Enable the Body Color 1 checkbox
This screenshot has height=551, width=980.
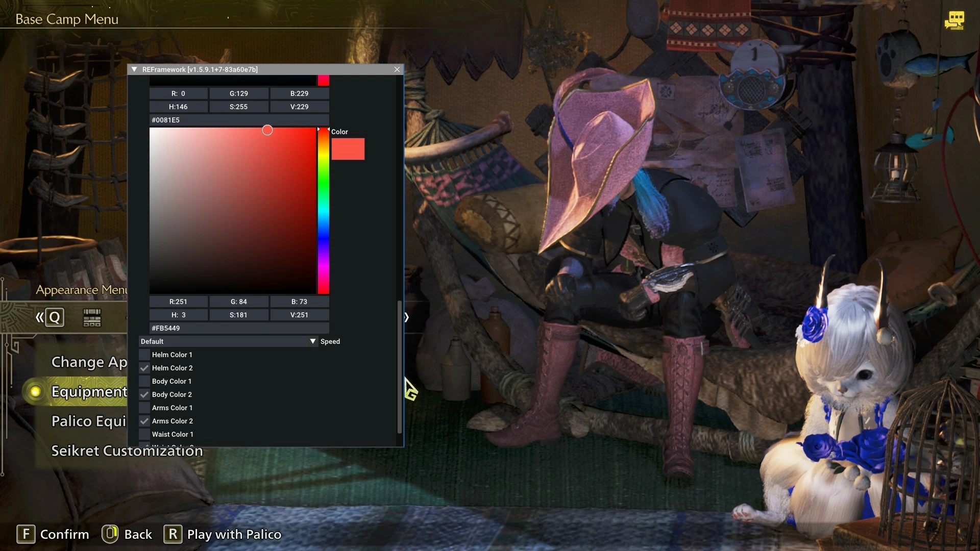coord(144,381)
